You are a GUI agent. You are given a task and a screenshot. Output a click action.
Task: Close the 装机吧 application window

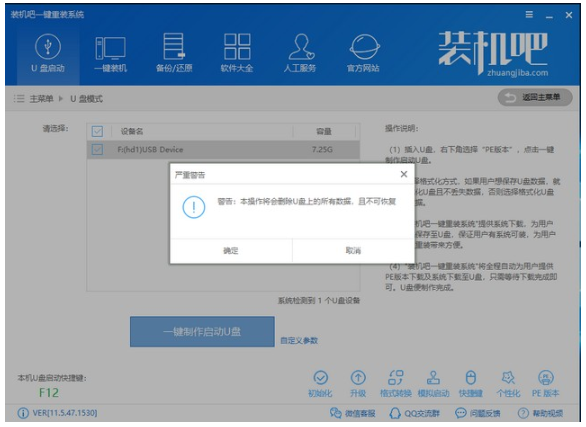tap(569, 15)
